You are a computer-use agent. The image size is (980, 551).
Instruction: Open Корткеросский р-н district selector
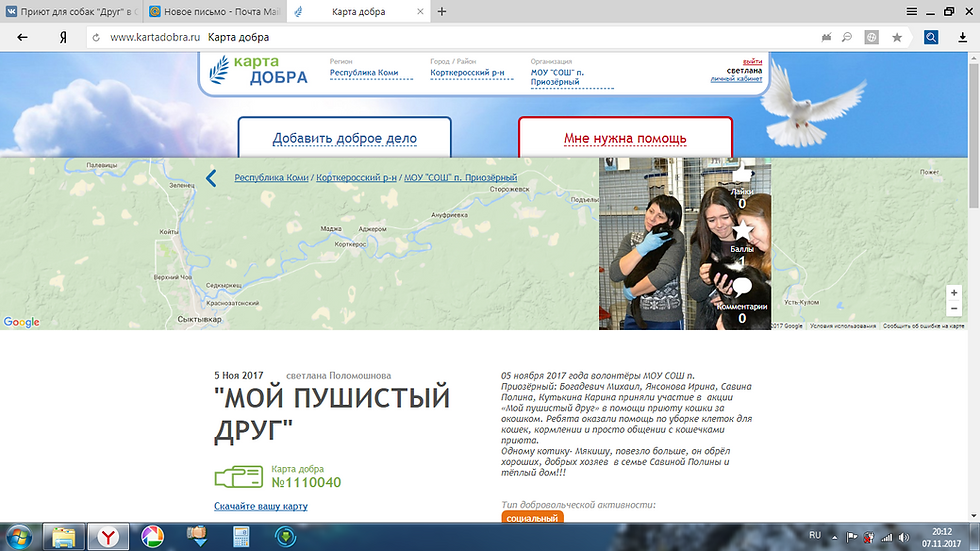(x=467, y=72)
